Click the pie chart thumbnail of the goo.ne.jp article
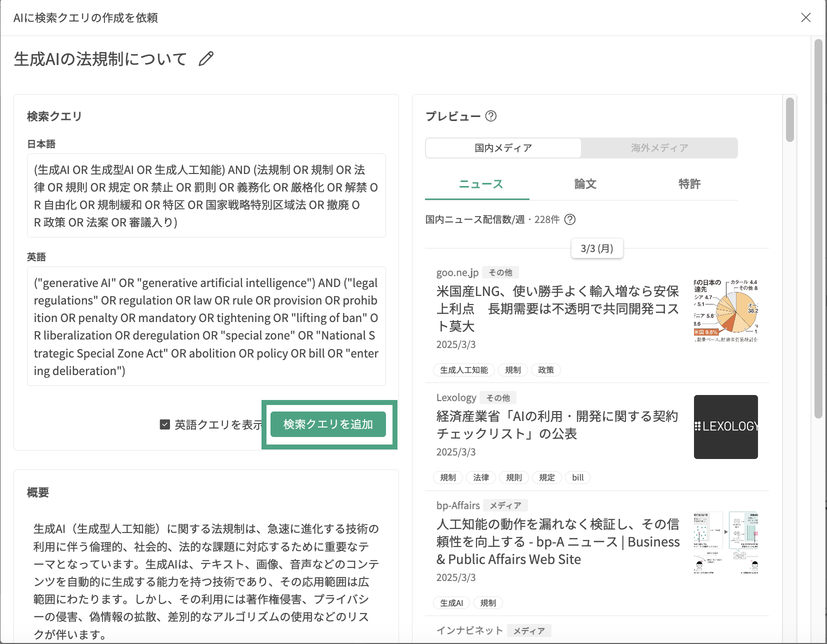Image resolution: width=827 pixels, height=644 pixels. coord(725,310)
